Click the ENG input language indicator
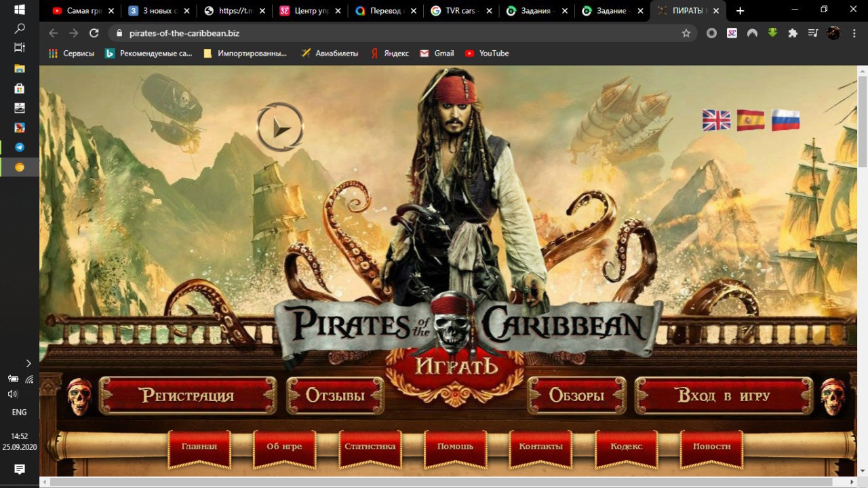The height and width of the screenshot is (488, 868). [x=20, y=412]
